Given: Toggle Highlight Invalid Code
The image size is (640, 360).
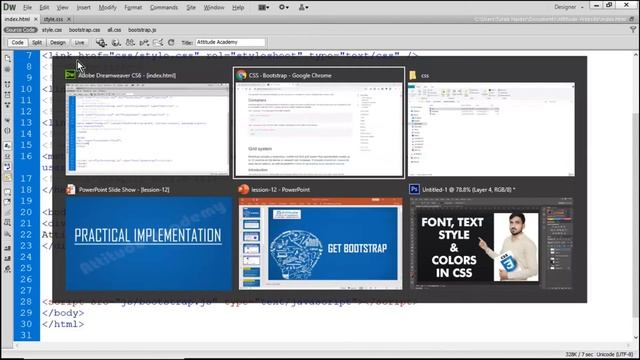Looking at the screenshot, I should point(7,156).
